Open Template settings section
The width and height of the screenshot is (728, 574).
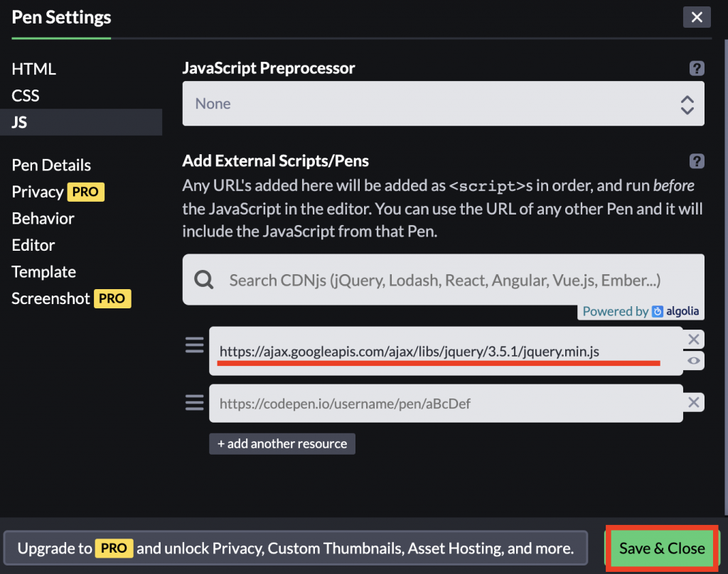pos(43,272)
